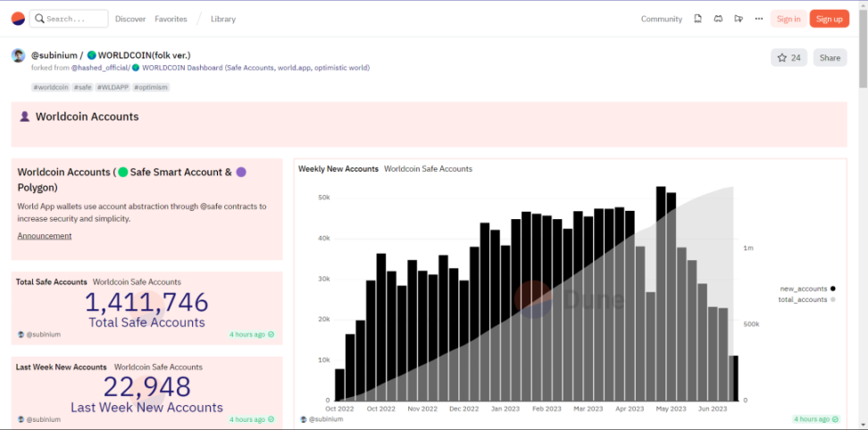The height and width of the screenshot is (430, 868).
Task: Click the subinium profile avatar
Action: point(18,55)
